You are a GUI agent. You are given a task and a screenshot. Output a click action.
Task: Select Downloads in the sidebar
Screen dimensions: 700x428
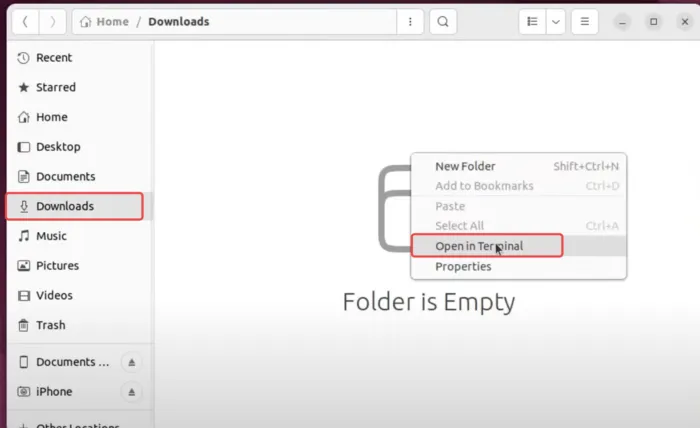(79, 206)
